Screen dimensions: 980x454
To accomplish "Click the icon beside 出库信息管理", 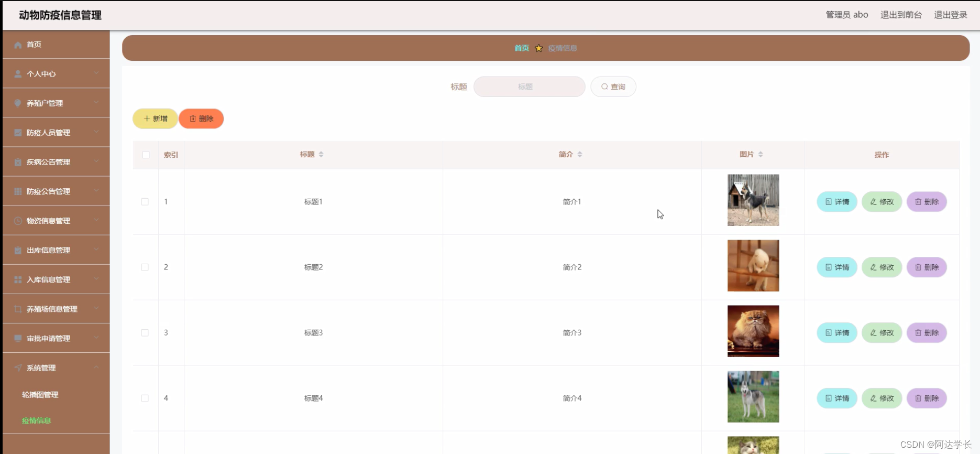I will (18, 250).
